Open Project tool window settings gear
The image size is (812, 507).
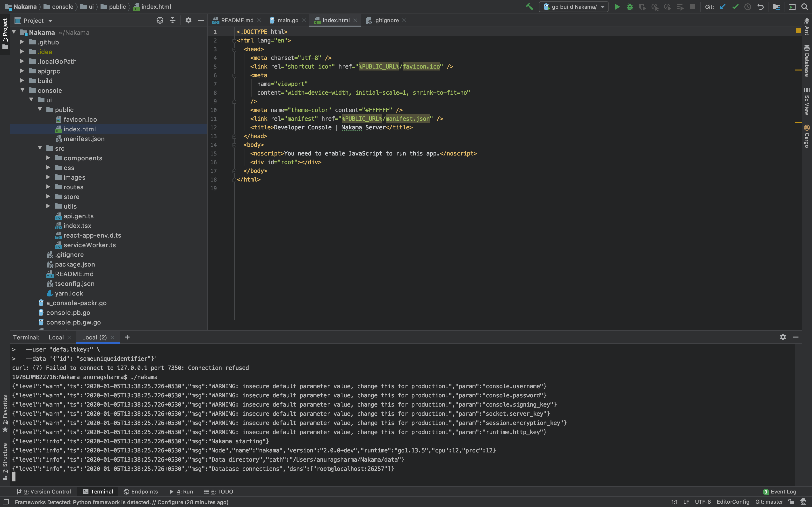pos(188,21)
